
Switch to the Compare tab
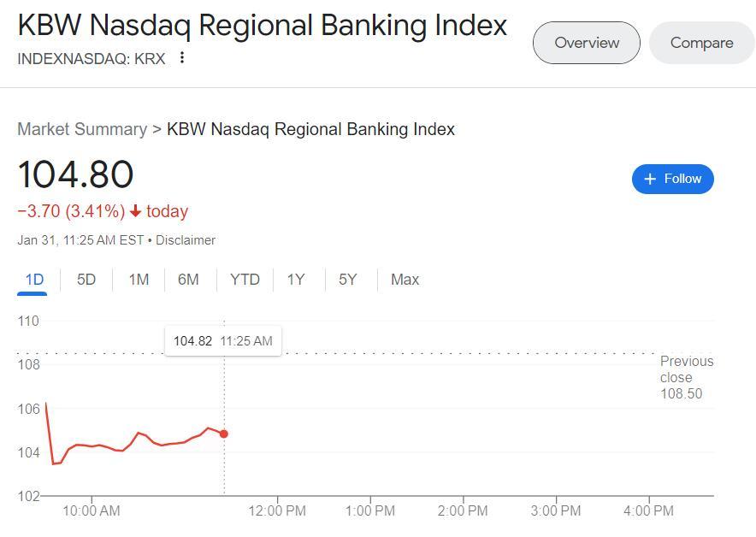[x=701, y=43]
